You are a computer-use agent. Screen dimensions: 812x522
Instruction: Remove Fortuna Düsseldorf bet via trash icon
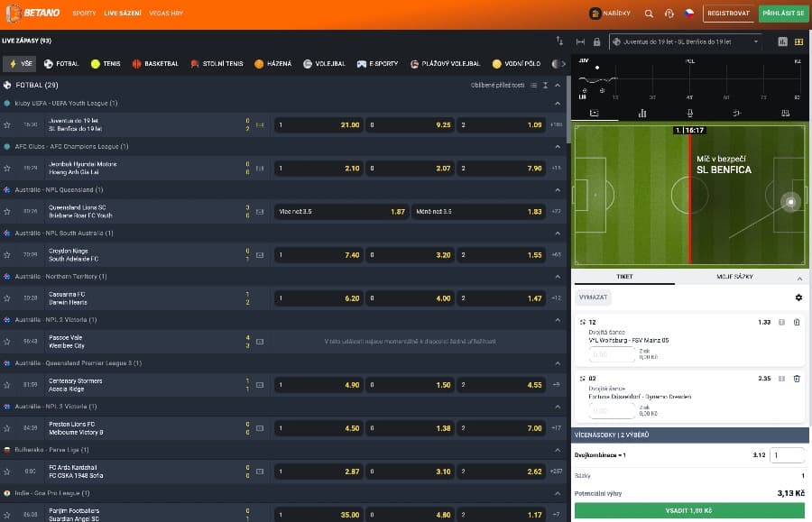[x=797, y=379]
